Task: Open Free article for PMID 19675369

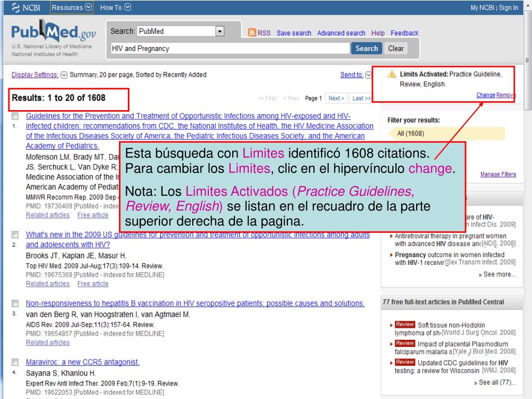Action: coord(92,284)
